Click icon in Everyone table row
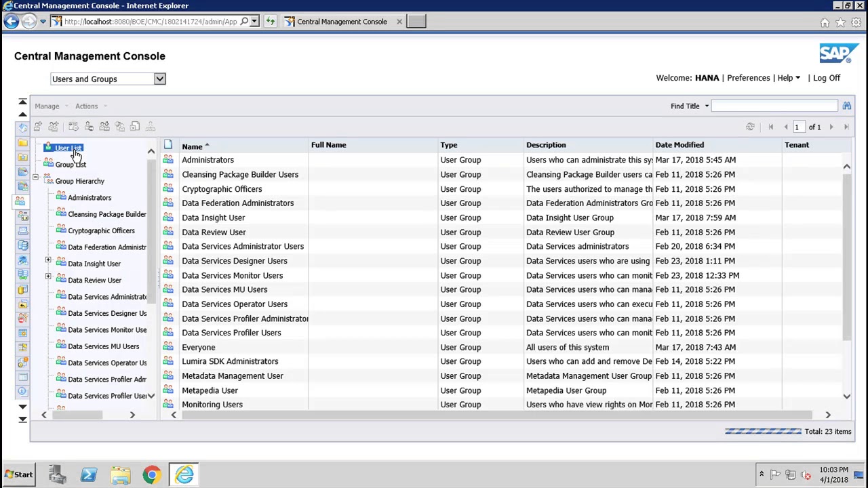The image size is (868, 488). [x=168, y=347]
